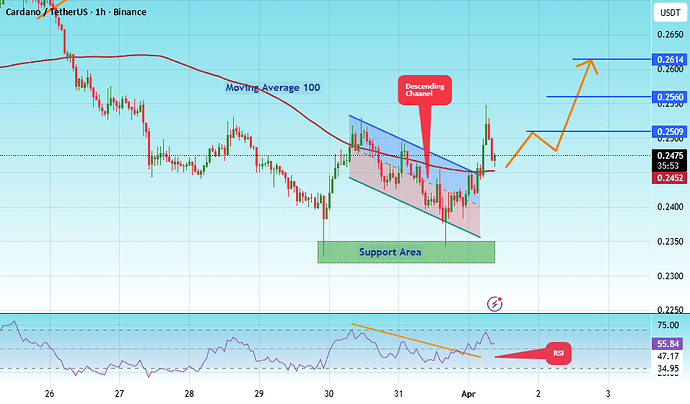Click the red 0.2452 moving average label

(x=669, y=178)
